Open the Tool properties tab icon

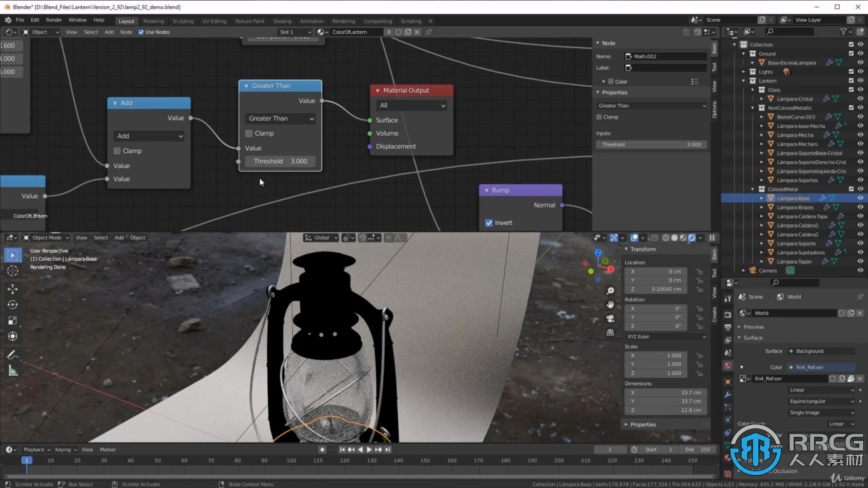[x=728, y=298]
